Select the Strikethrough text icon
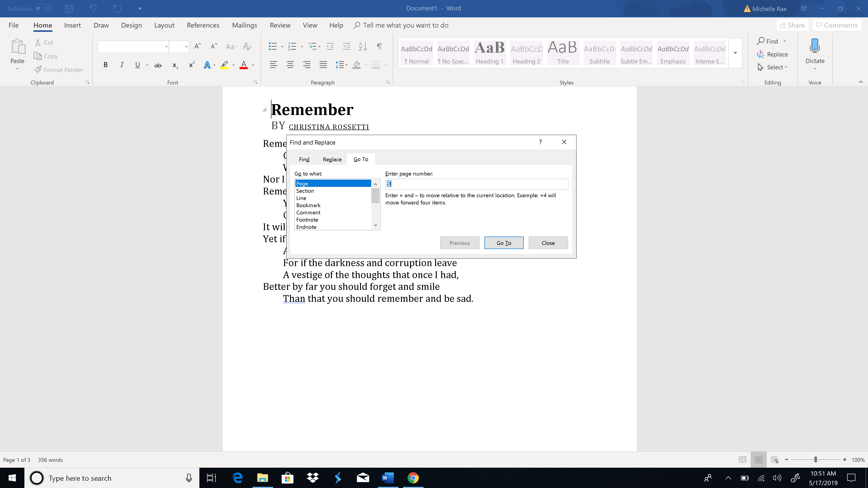The width and height of the screenshot is (868, 488). (158, 65)
